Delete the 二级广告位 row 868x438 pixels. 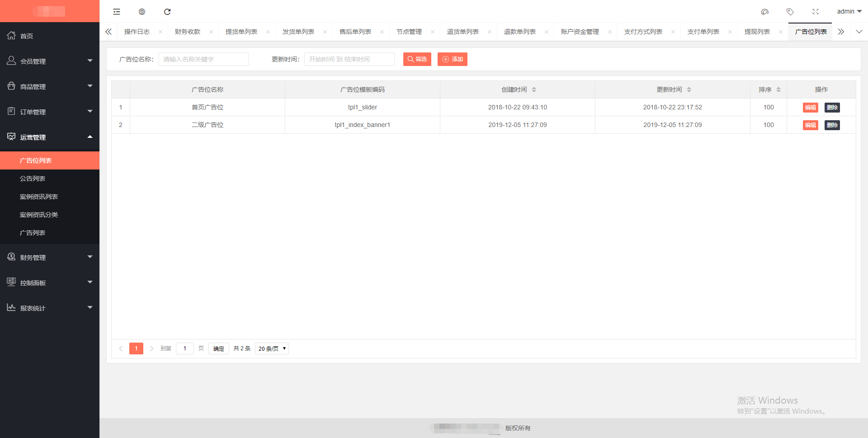coord(832,125)
